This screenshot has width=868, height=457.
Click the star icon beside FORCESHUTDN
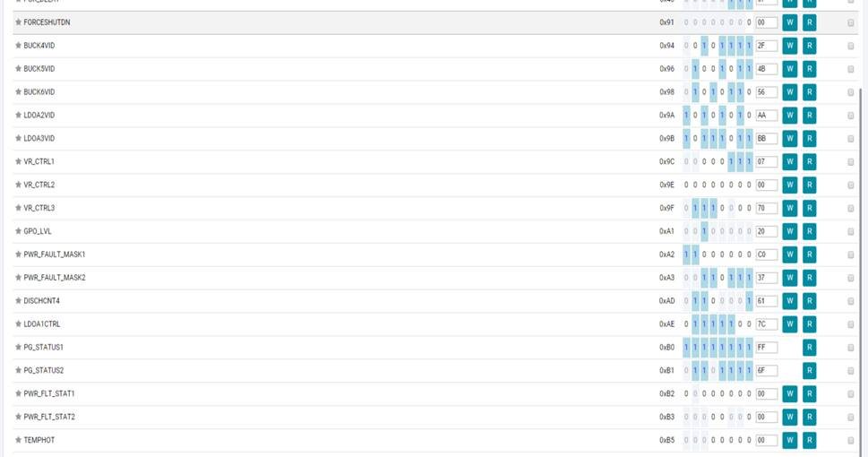[x=18, y=22]
